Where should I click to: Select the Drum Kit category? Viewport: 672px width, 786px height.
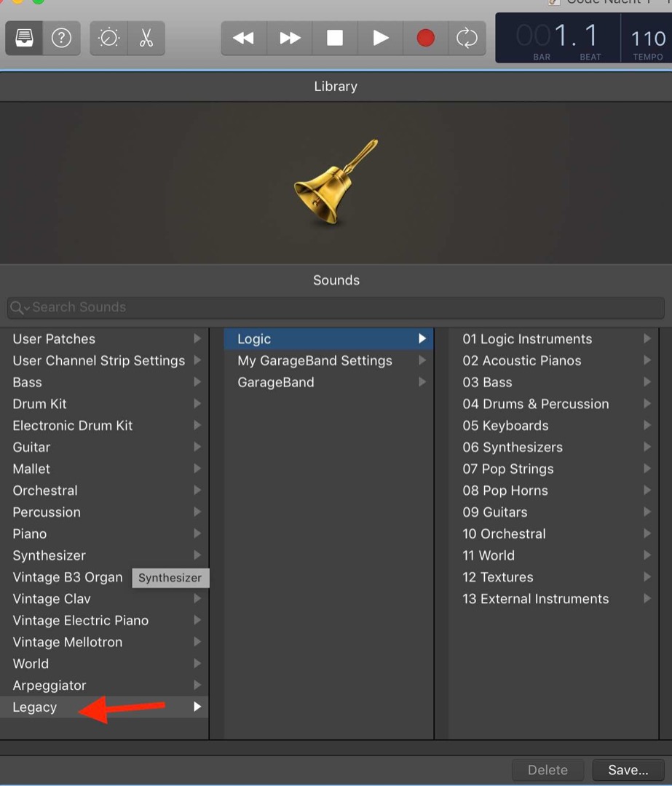click(104, 403)
